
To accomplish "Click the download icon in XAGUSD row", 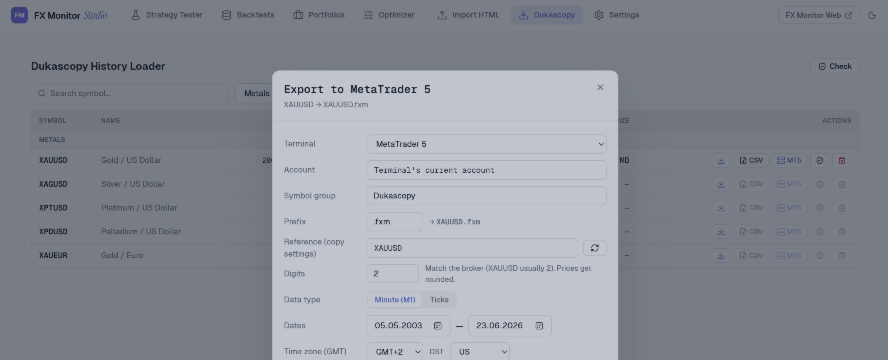I will tap(721, 184).
